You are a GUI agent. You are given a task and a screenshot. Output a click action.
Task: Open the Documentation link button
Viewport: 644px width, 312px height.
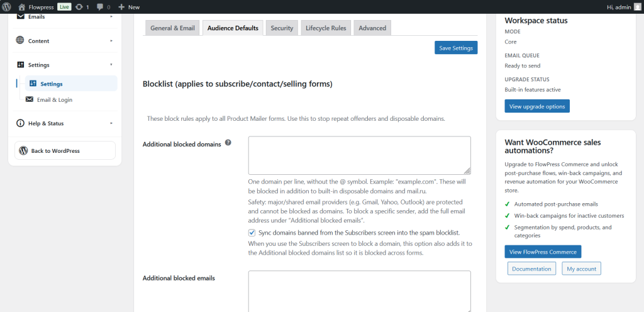[x=531, y=269]
